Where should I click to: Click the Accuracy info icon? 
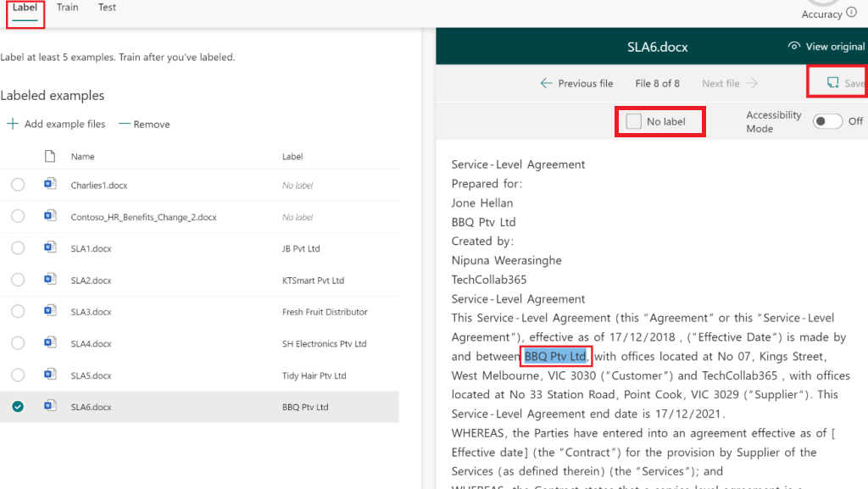click(851, 13)
